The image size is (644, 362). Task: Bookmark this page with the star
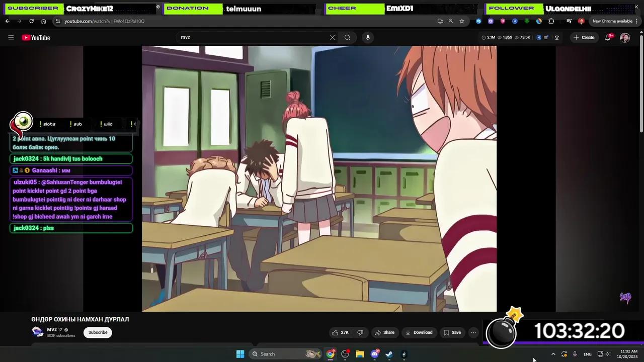(x=461, y=21)
